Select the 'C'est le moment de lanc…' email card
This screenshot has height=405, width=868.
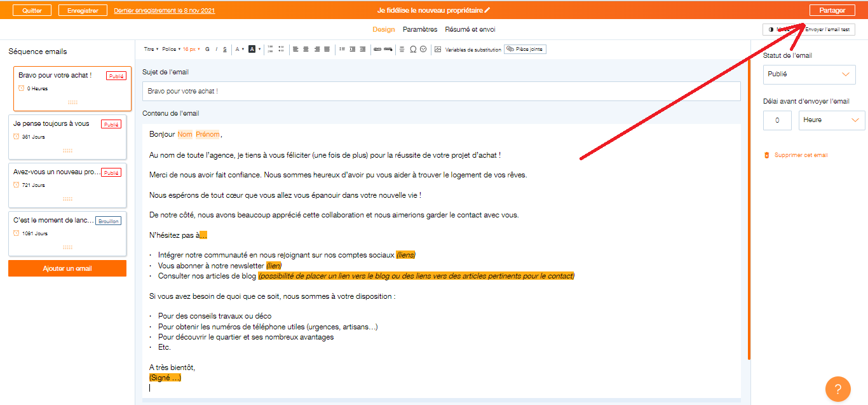pos(67,233)
